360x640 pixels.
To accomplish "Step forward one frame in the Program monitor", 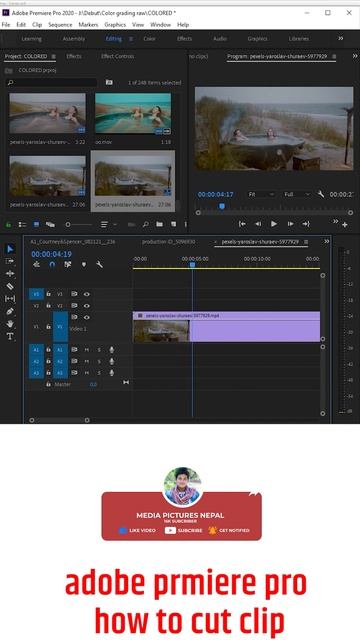I will pos(290,224).
